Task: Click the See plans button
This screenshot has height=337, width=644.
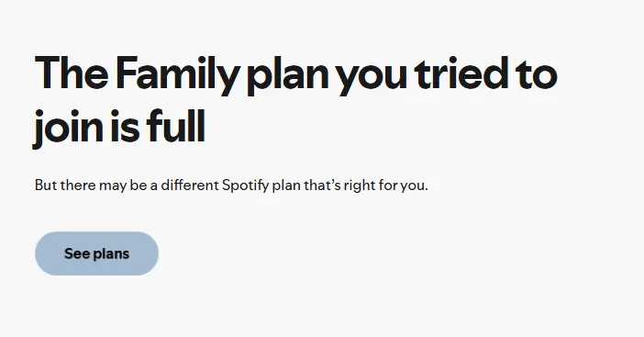Action: (x=96, y=253)
